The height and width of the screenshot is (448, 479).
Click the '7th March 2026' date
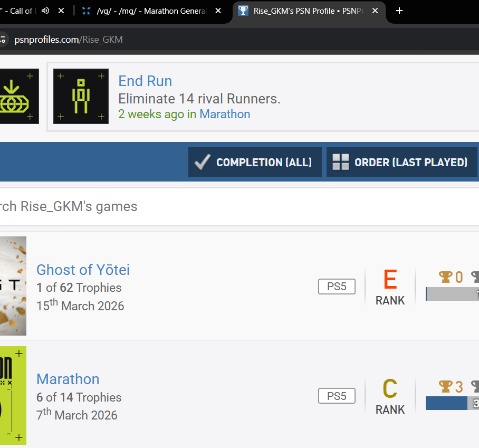click(77, 415)
